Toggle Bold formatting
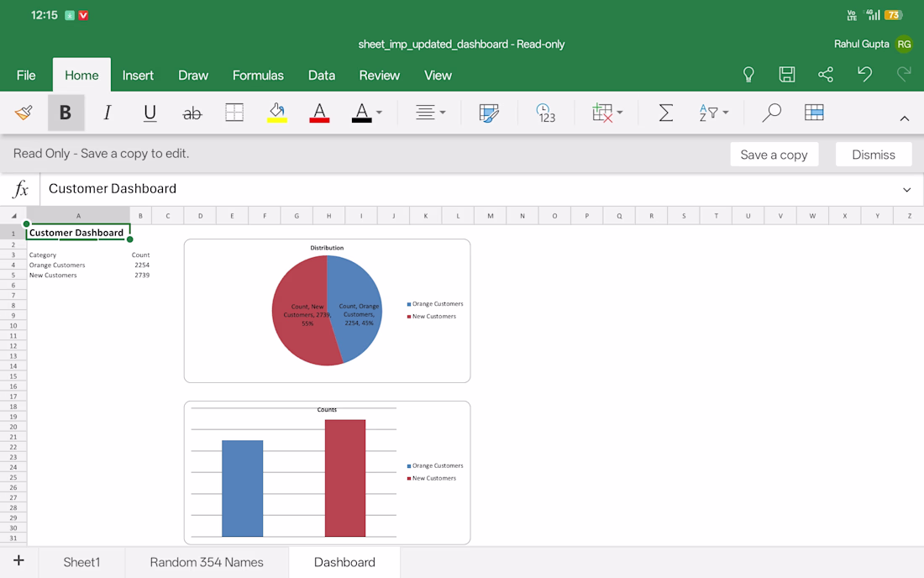924x578 pixels. pos(66,112)
